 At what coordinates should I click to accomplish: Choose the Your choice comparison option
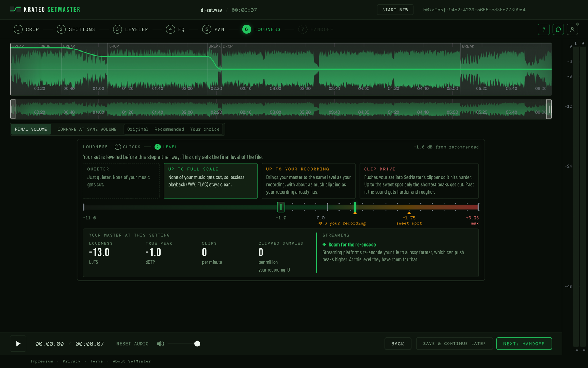point(205,129)
